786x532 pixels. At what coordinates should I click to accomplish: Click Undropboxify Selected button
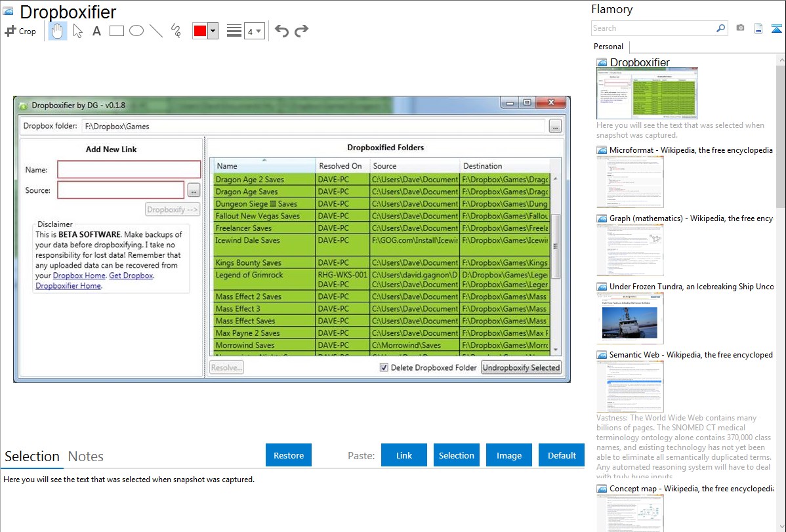(522, 367)
